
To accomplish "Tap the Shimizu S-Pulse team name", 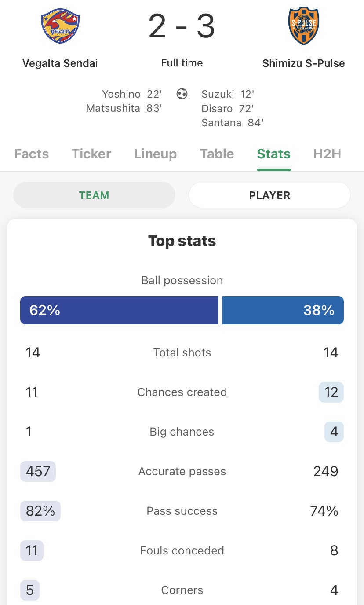I will click(x=303, y=63).
